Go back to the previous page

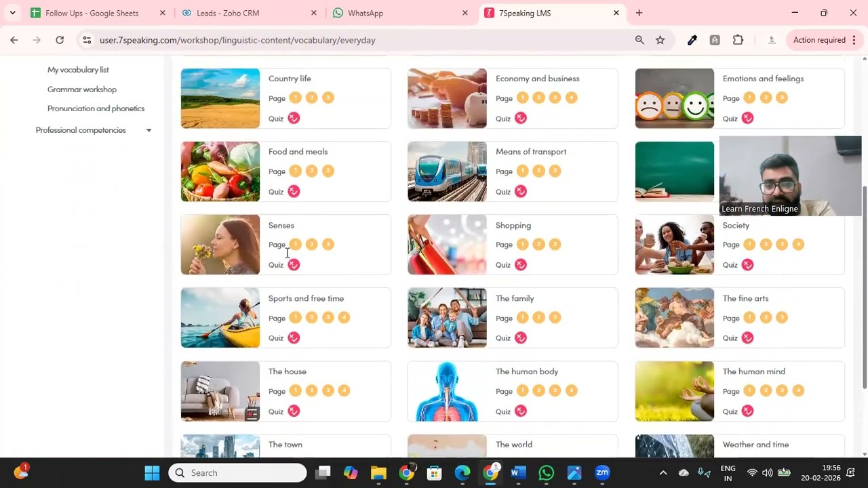(14, 40)
